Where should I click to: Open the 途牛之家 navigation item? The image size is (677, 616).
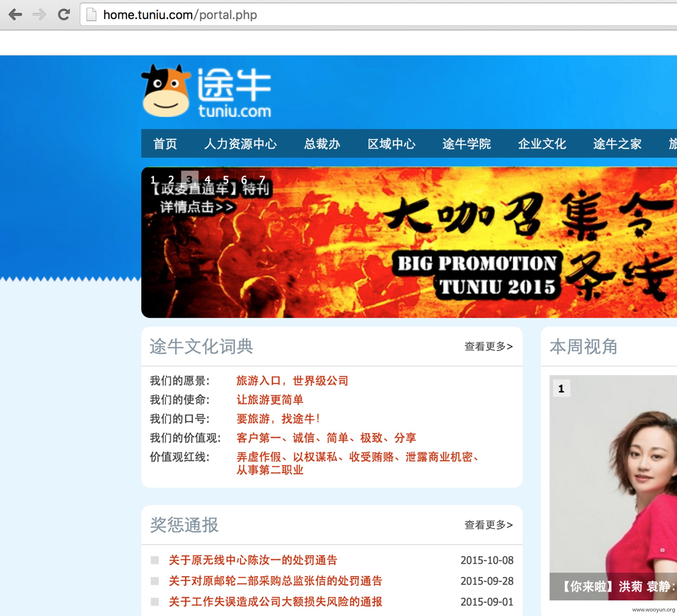coord(617,144)
